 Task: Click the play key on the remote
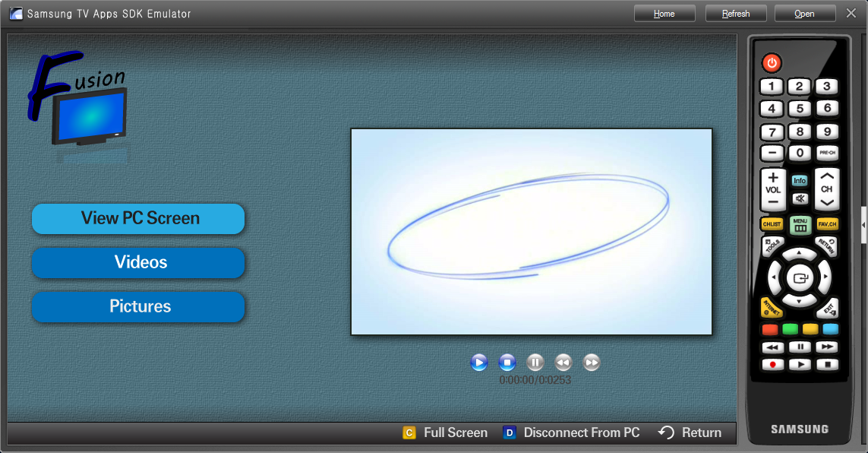coord(800,364)
